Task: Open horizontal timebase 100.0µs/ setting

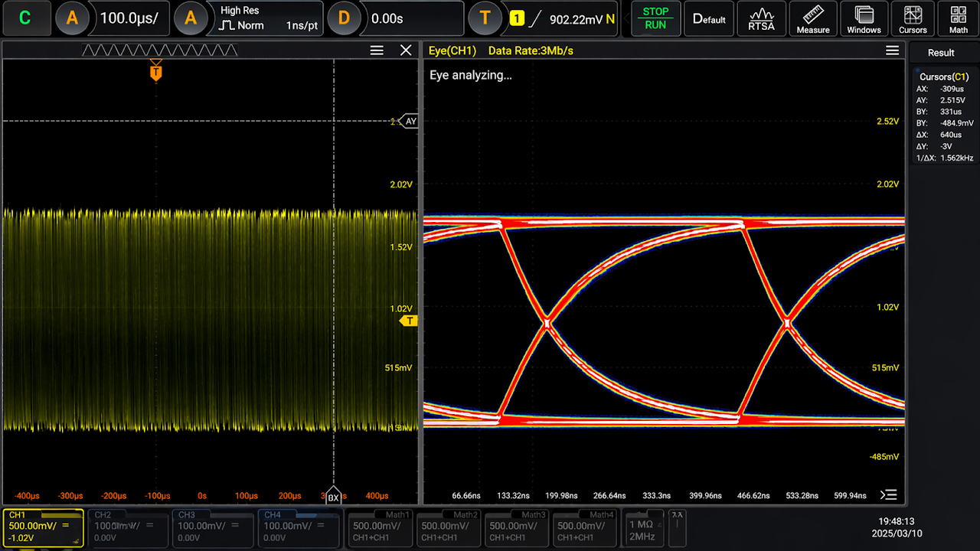Action: 129,18
